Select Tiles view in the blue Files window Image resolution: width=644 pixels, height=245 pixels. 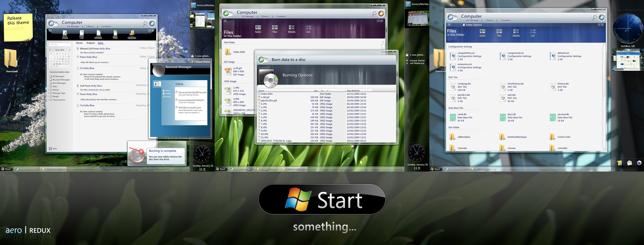point(499,33)
